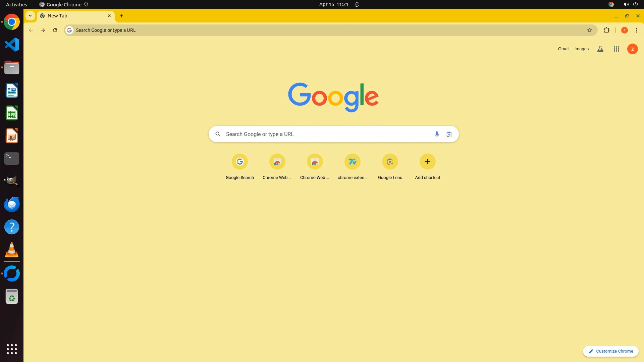Launch VLC from the Ubuntu dock
Screen dimensions: 644x362
12,250
